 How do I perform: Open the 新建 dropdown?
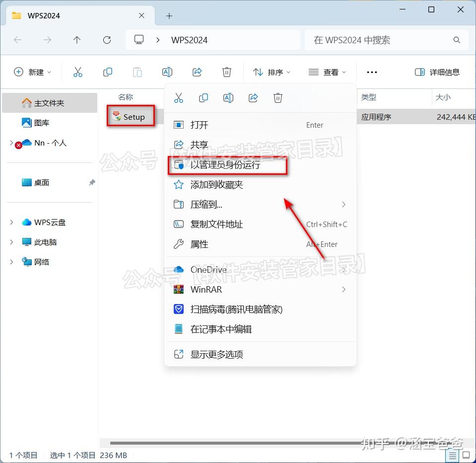click(32, 72)
